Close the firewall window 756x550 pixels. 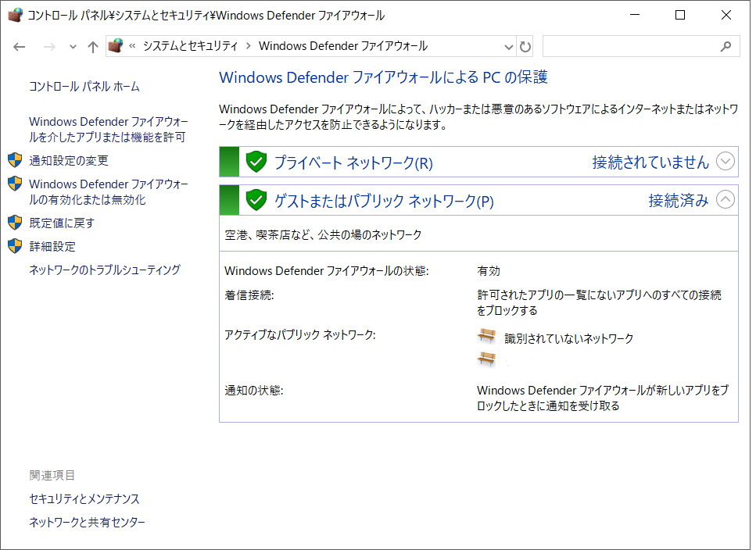[x=726, y=15]
